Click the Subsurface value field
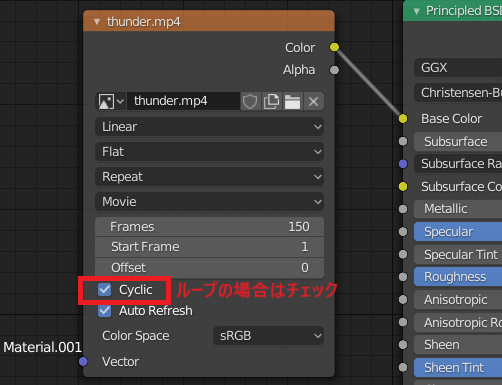 458,141
